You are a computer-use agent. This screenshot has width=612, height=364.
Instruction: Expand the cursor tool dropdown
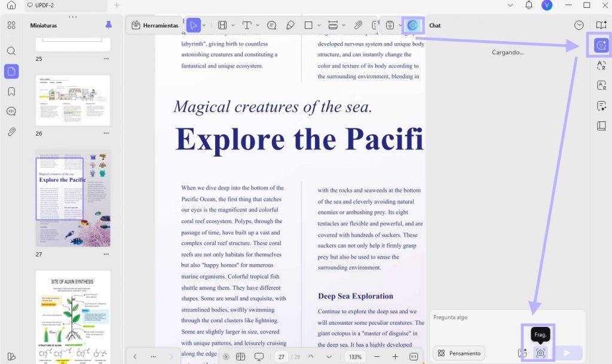point(204,25)
